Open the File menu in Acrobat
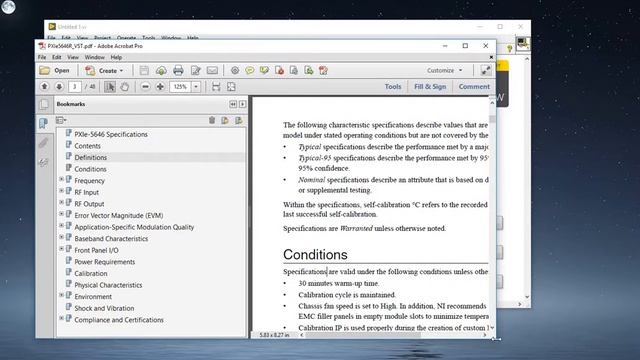 pos(42,57)
